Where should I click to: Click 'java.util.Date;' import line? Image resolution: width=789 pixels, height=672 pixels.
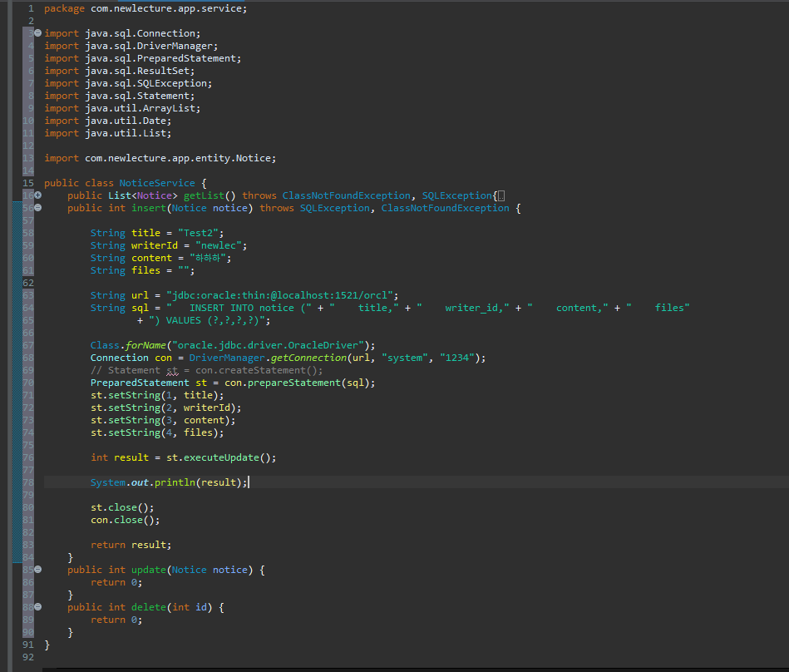128,121
